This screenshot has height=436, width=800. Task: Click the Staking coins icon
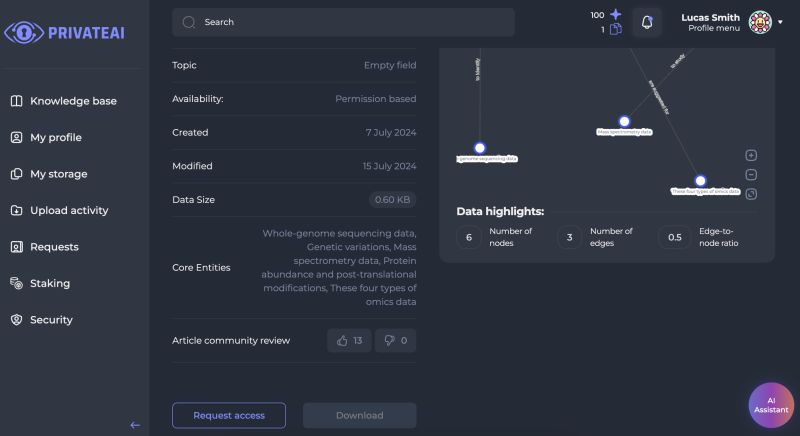point(16,283)
